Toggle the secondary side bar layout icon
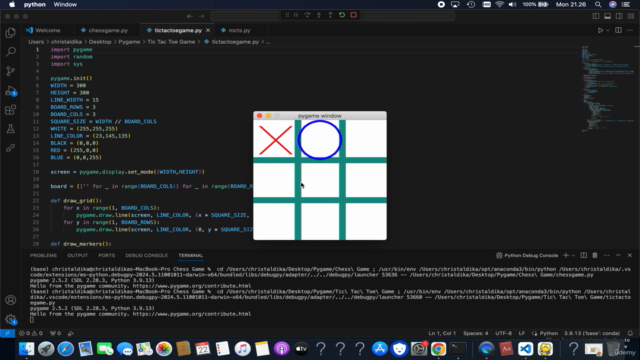The image size is (640, 360). pos(619,16)
